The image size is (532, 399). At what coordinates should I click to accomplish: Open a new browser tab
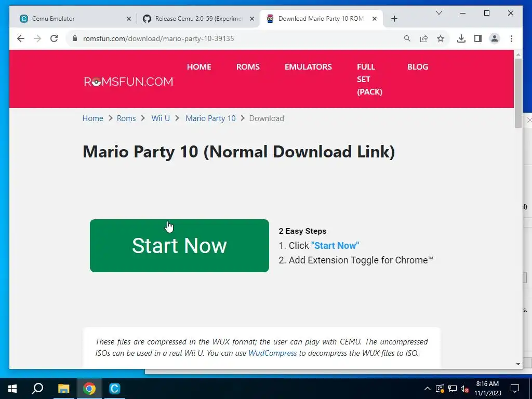point(394,19)
